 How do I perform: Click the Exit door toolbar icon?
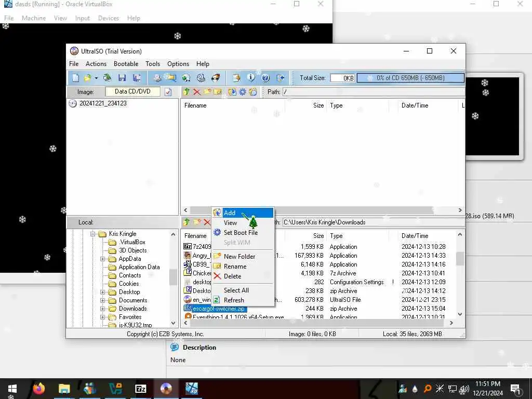[x=280, y=78]
